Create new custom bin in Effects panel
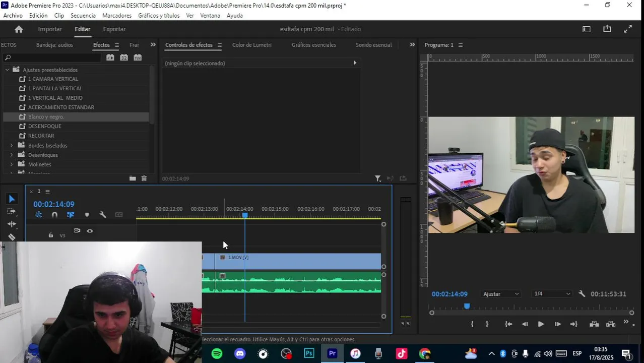The image size is (644, 363). tap(133, 178)
